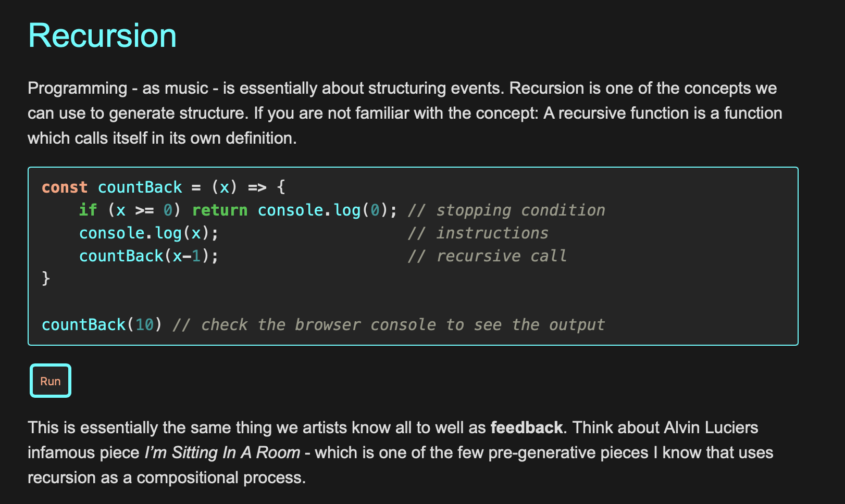
Task: Click the bold word 'feedback'
Action: (527, 427)
